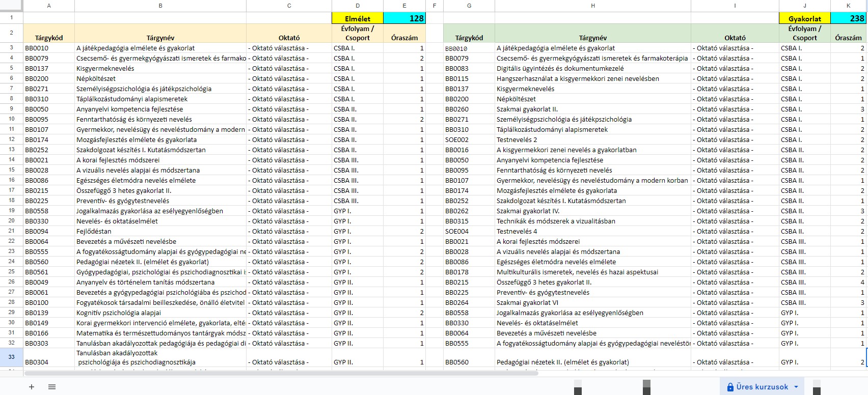Select column E header
The image size is (868, 395).
coord(404,6)
